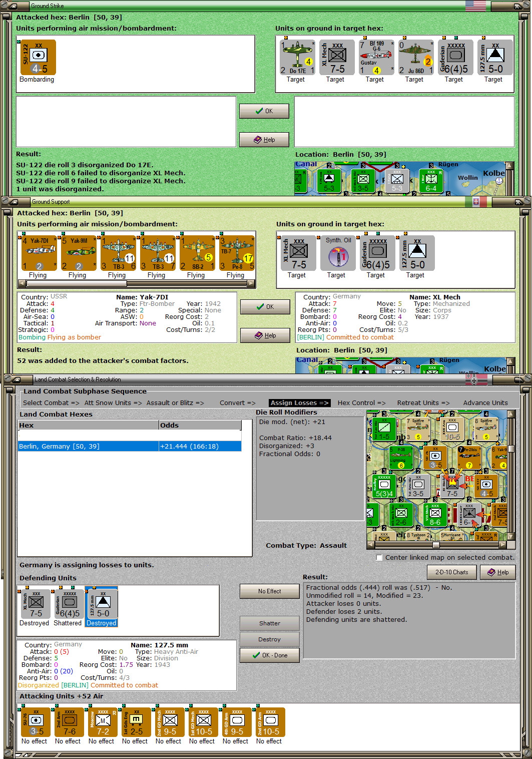Go to Convert subphase
The width and height of the screenshot is (532, 759).
point(237,403)
